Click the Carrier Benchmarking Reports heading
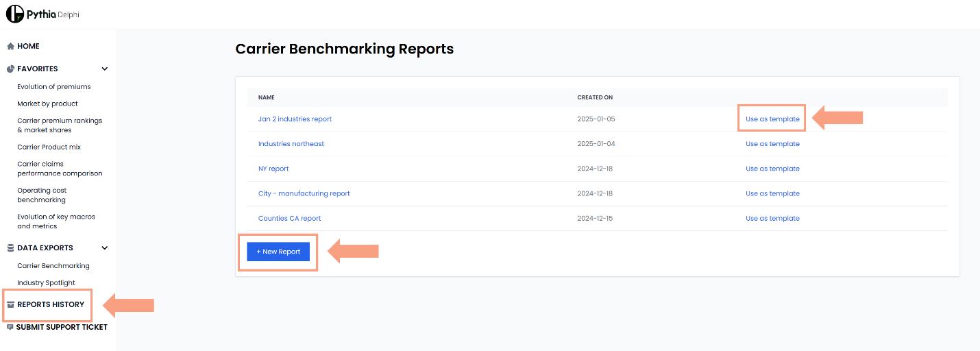 tap(344, 49)
